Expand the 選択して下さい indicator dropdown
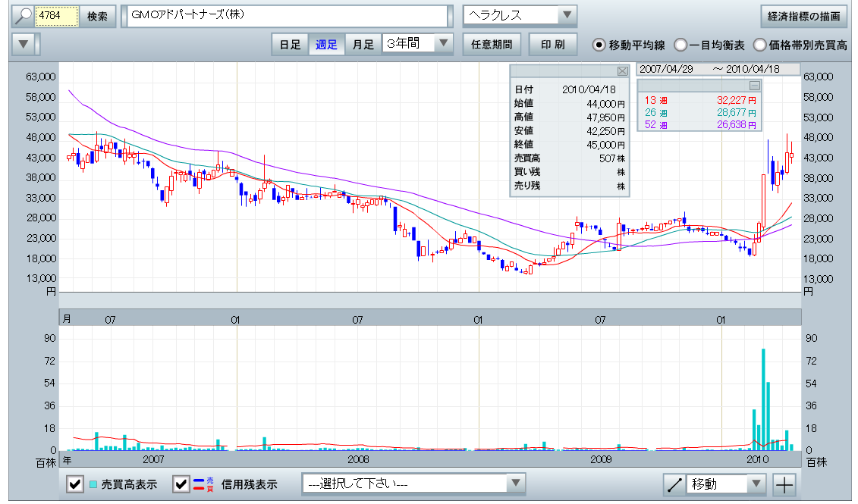858x504 pixels. pyautogui.click(x=515, y=484)
